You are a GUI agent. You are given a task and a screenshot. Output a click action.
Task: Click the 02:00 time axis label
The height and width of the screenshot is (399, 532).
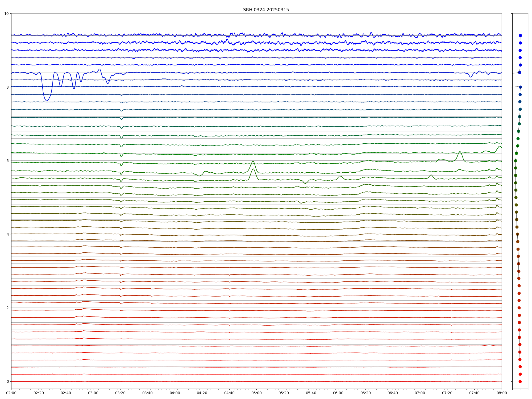(11, 393)
